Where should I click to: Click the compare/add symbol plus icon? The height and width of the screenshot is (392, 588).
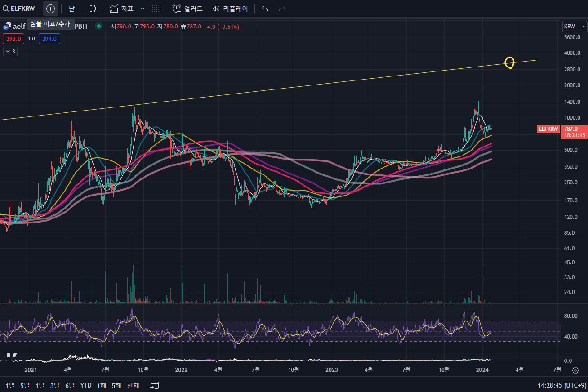click(50, 9)
